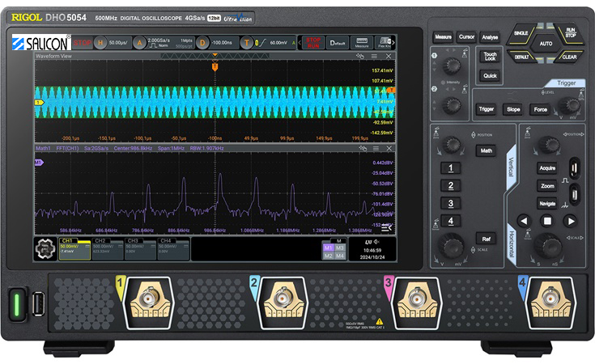Show more shortcuts with right arrow
595x364 pixels.
(x=393, y=42)
